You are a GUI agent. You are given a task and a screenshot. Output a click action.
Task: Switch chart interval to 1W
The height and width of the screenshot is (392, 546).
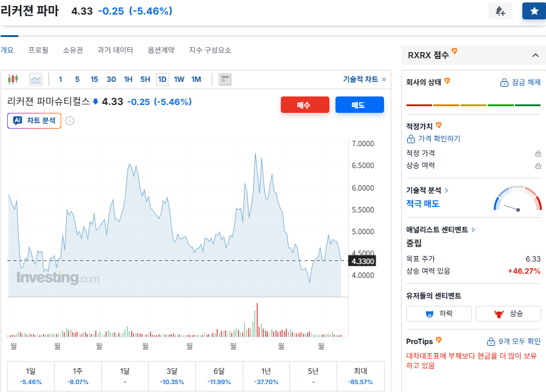(179, 79)
